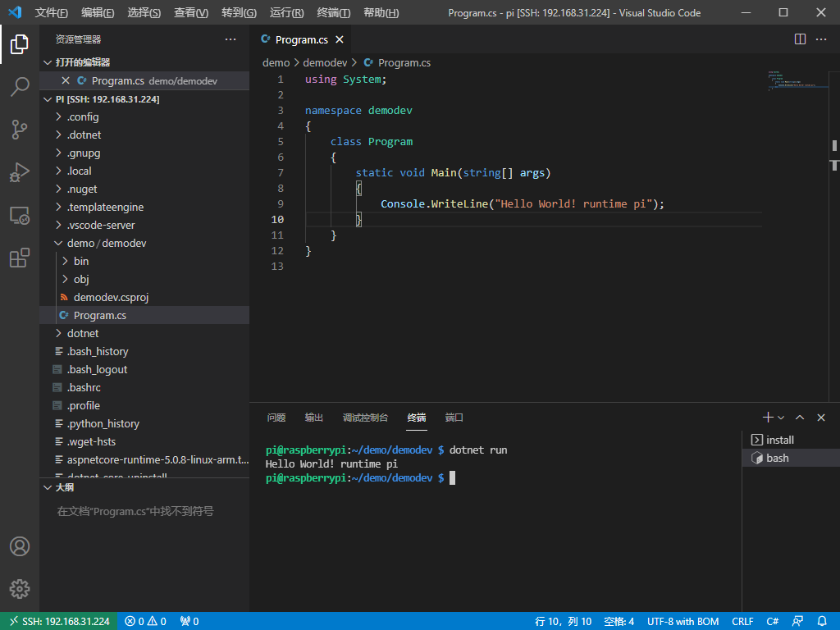
Task: Close Program.cs in open editors list
Action: (x=66, y=80)
